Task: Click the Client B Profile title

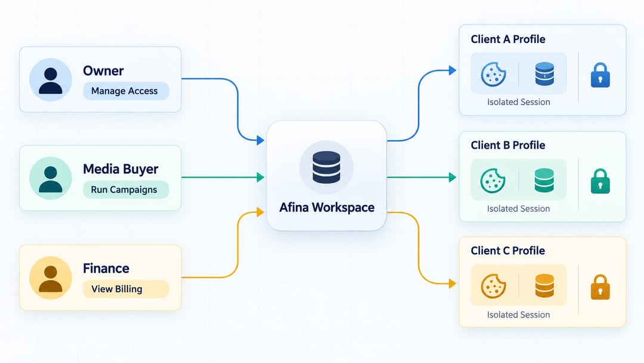Action: [507, 145]
